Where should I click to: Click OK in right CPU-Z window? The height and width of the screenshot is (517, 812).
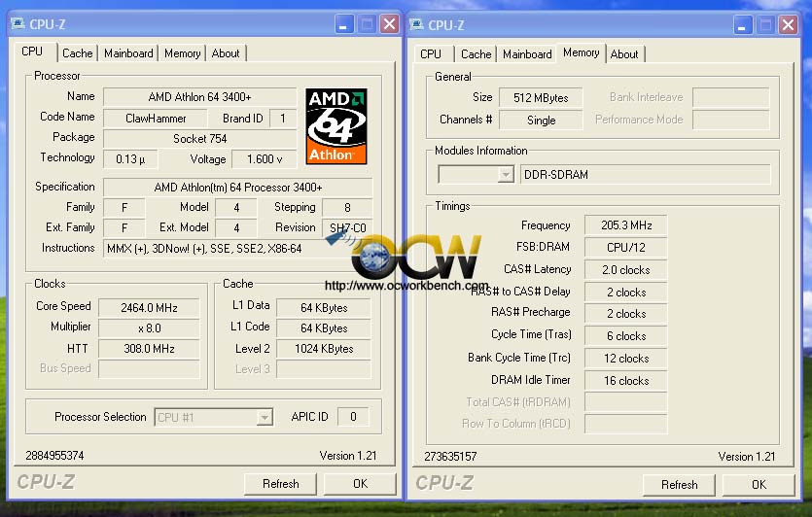click(759, 485)
